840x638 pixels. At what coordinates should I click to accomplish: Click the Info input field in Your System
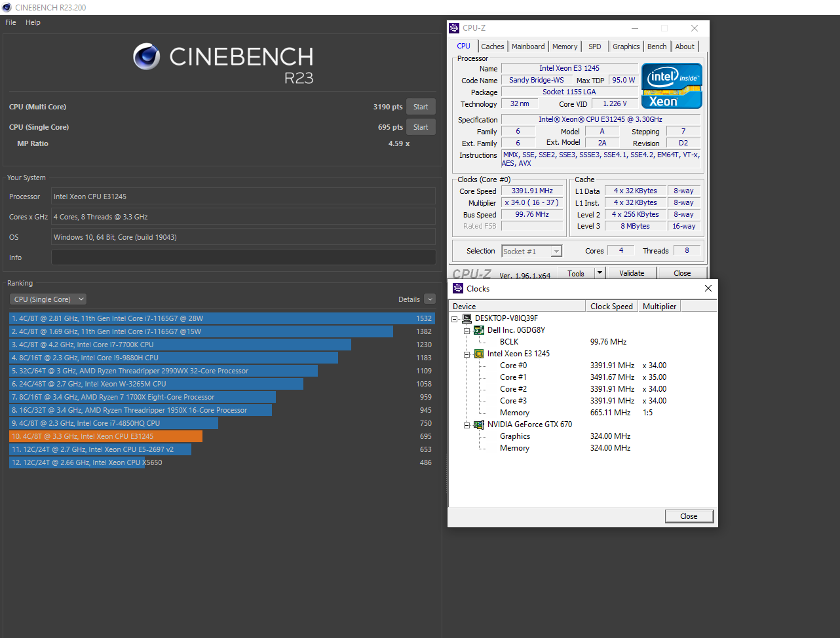pos(243,257)
